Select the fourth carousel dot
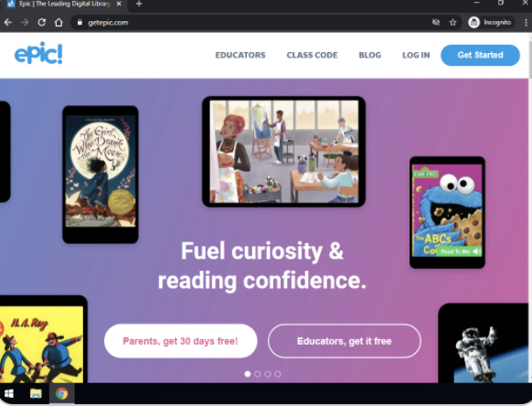532x406 pixels. coord(278,374)
